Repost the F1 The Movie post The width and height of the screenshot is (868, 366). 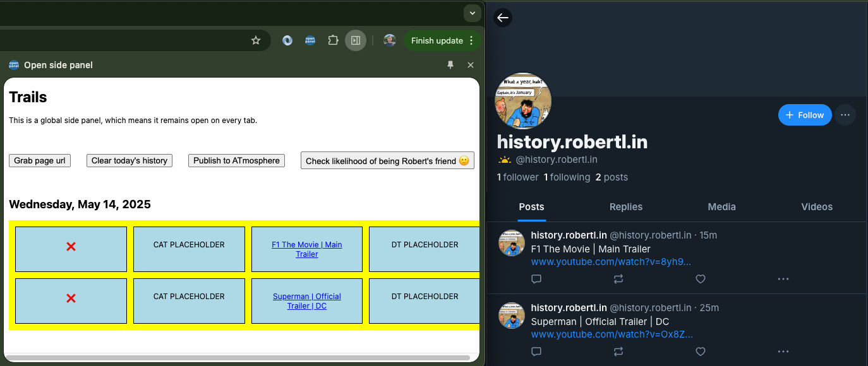pyautogui.click(x=618, y=279)
